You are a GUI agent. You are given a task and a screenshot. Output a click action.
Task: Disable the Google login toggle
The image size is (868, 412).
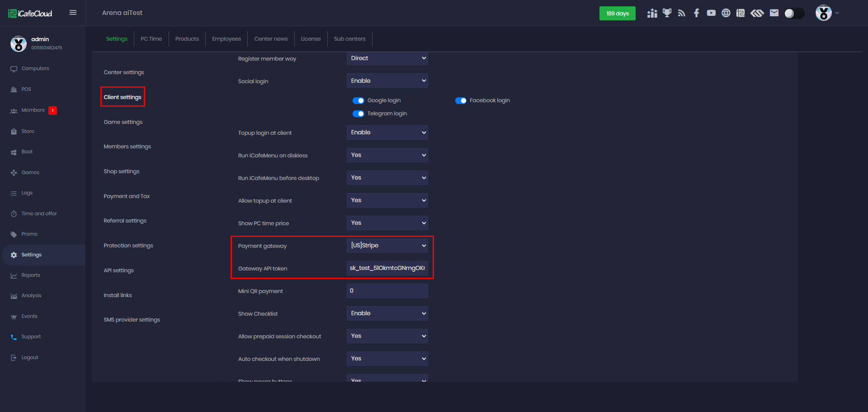(x=358, y=100)
